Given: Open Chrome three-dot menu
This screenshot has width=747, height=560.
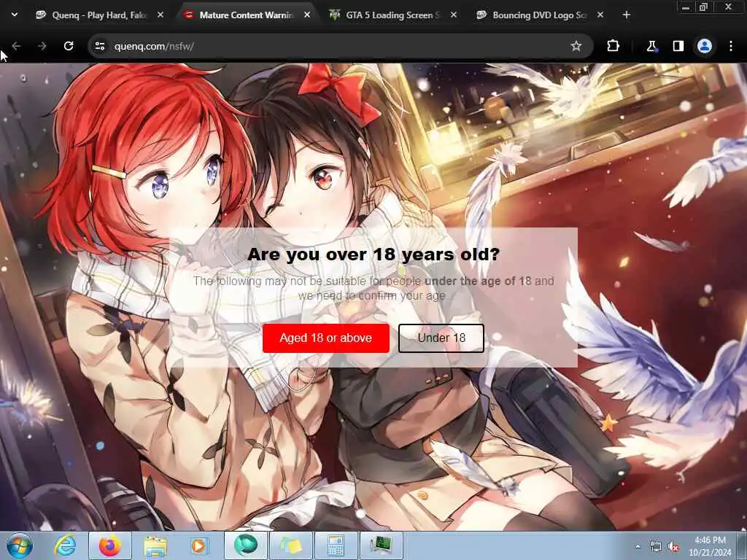Looking at the screenshot, I should point(731,46).
